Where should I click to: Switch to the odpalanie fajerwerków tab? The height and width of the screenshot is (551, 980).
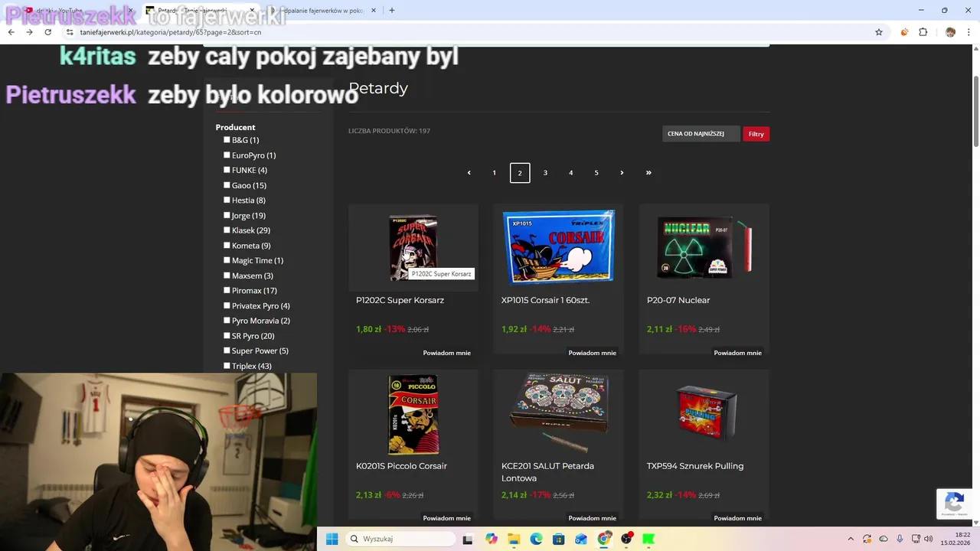pyautogui.click(x=322, y=11)
